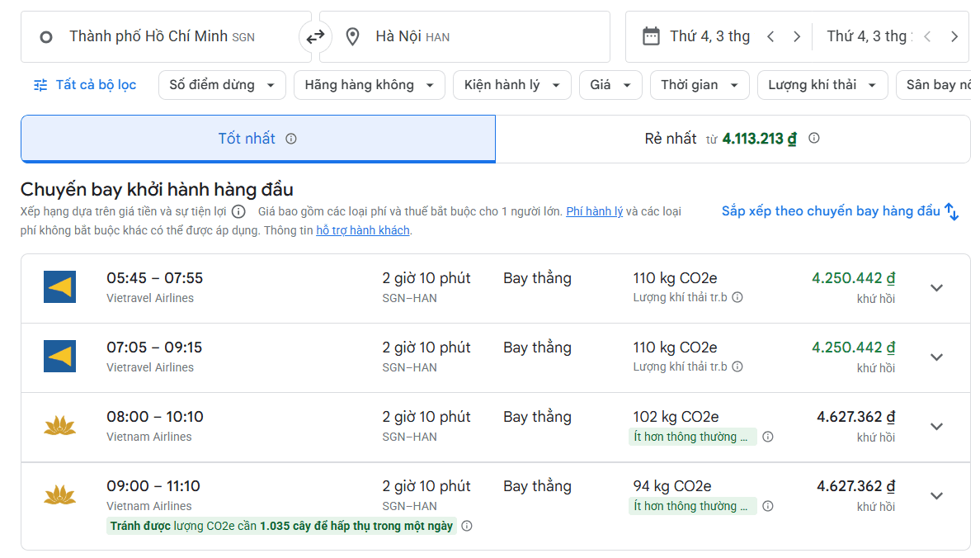Image resolution: width=980 pixels, height=558 pixels.
Task: Open 'Lượng khí thải' emissions filter
Action: 822,85
